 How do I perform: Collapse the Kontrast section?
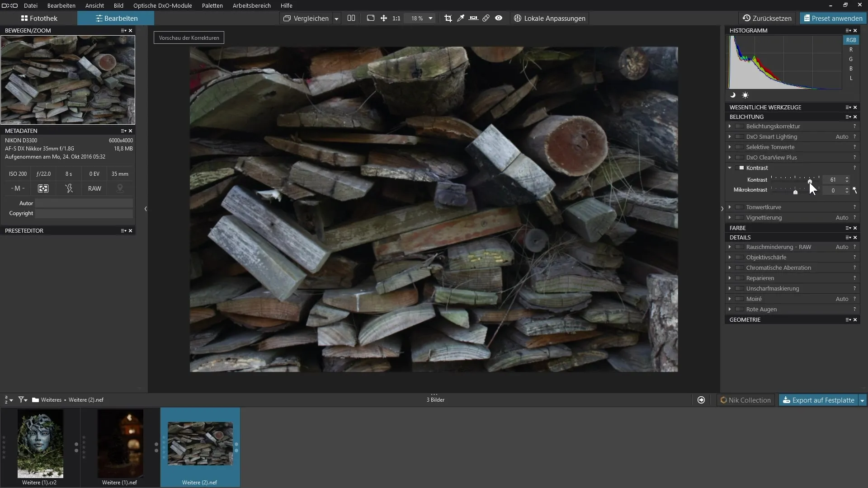[x=730, y=168]
